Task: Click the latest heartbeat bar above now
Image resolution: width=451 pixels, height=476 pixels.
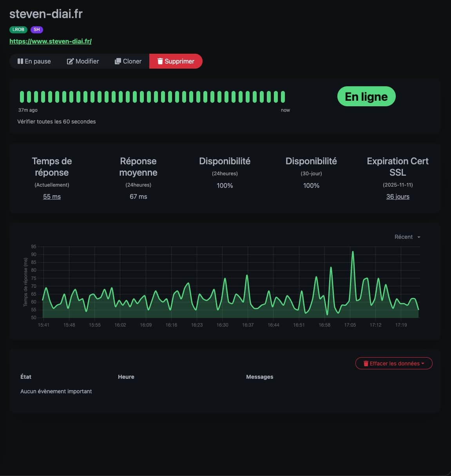Action: [x=283, y=96]
